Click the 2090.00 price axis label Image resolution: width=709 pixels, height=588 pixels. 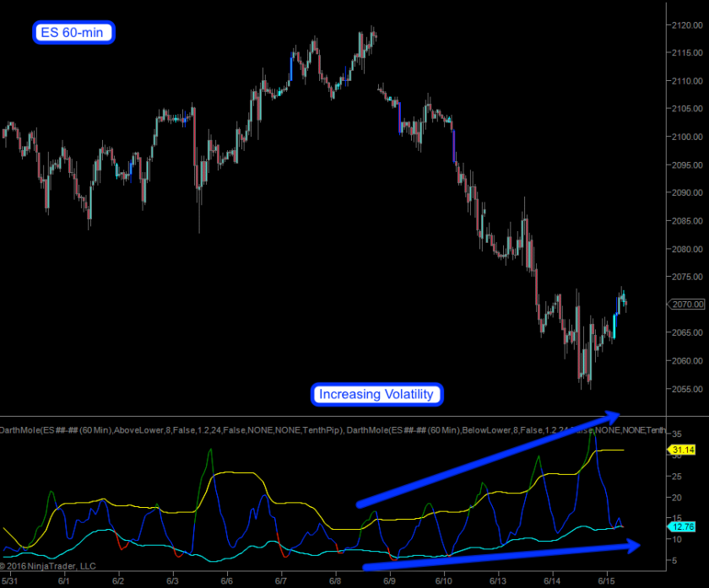(x=687, y=192)
